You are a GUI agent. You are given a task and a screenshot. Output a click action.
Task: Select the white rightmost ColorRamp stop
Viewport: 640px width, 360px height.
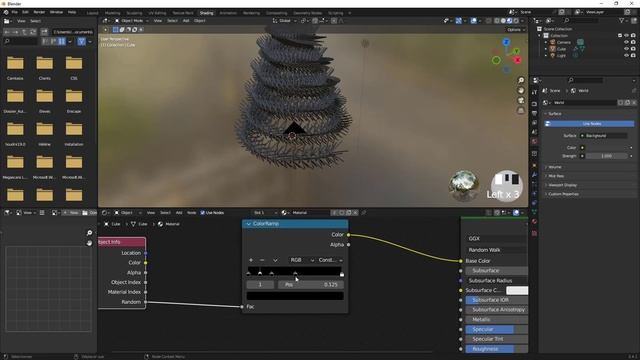342,275
